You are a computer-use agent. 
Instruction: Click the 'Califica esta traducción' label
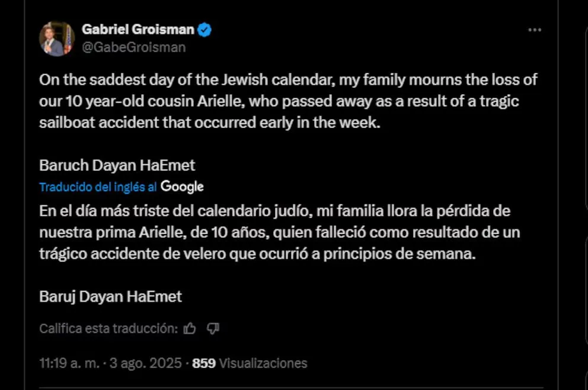108,328
